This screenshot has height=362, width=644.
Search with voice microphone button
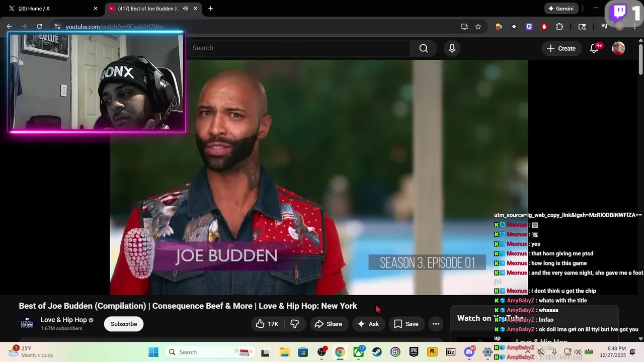[x=452, y=48]
